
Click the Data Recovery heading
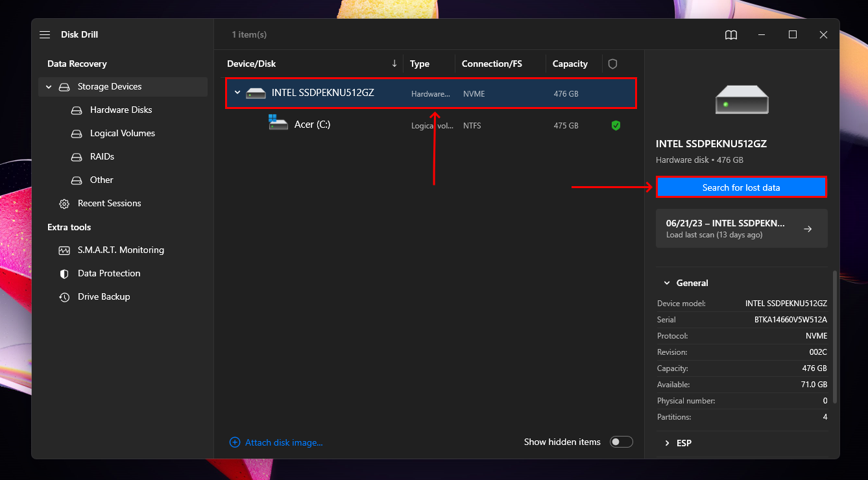coord(77,64)
